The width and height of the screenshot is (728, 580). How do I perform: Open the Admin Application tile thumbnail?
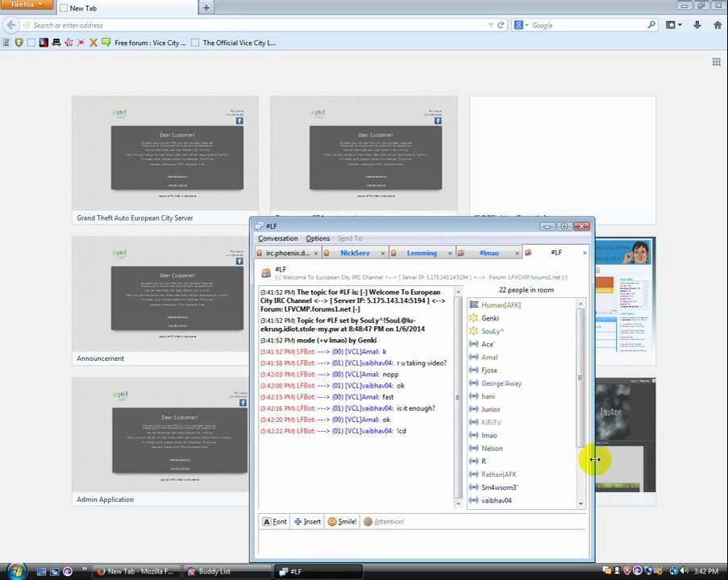tap(160, 441)
